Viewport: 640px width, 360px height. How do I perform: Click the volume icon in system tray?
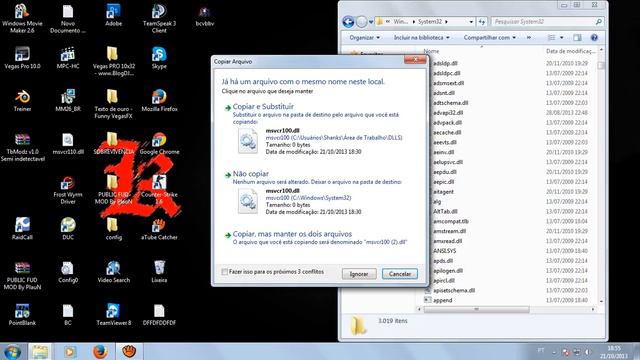point(588,352)
